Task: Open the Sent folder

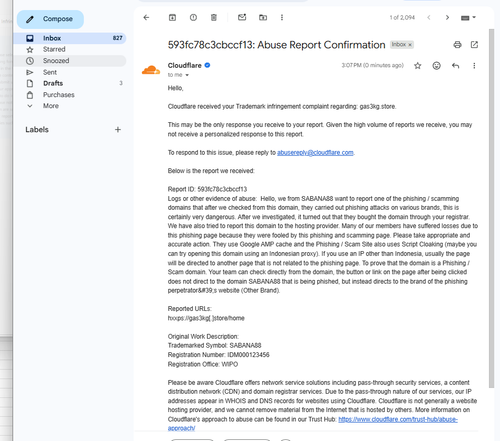Action: 70,72
